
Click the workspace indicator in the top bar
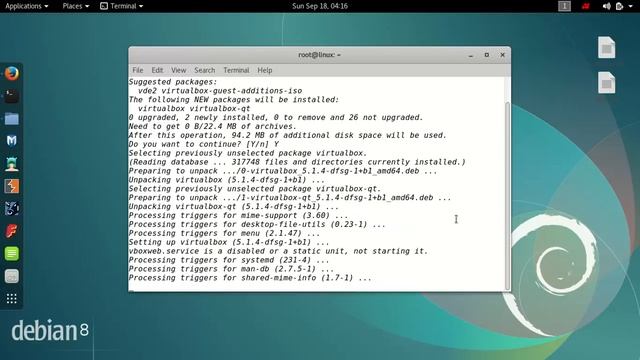click(x=564, y=6)
